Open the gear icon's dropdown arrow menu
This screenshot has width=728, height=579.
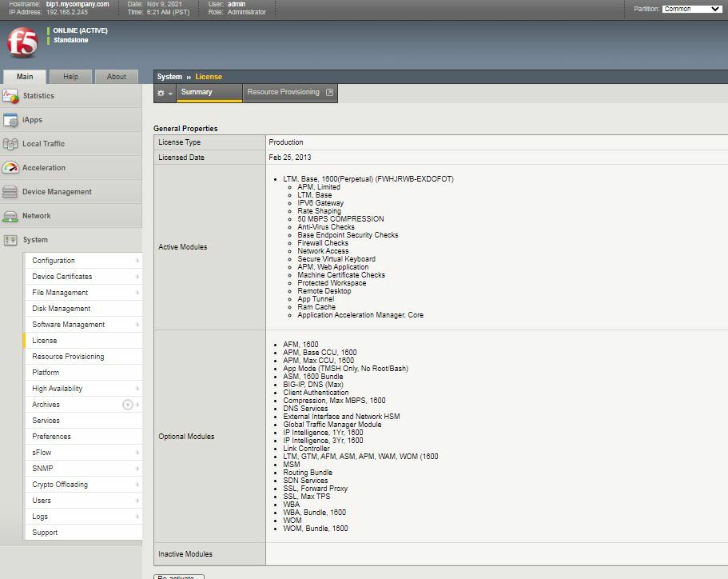click(x=172, y=93)
